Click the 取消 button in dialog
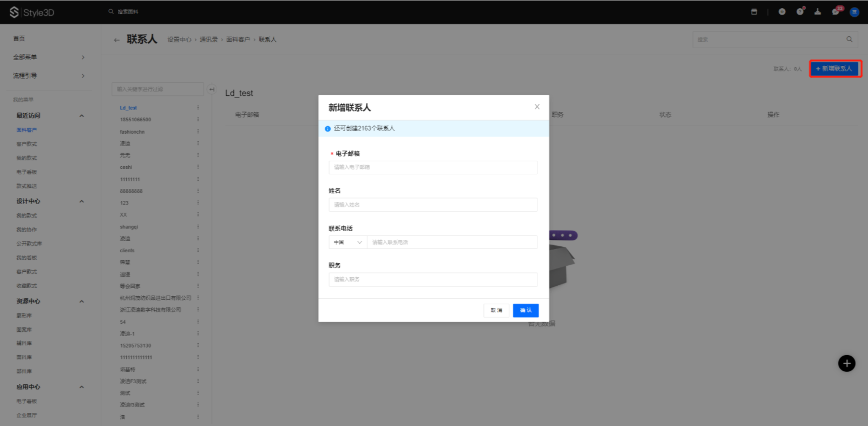This screenshot has width=868, height=426. click(x=496, y=310)
